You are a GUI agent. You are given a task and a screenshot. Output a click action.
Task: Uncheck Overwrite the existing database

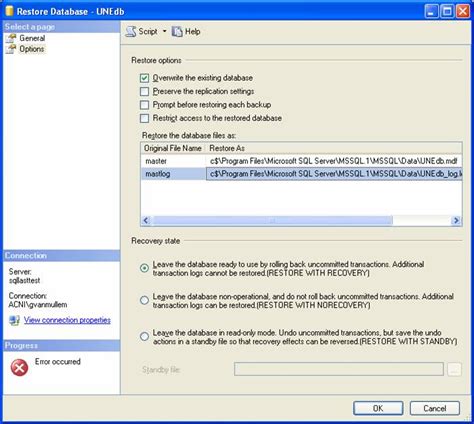[x=144, y=78]
